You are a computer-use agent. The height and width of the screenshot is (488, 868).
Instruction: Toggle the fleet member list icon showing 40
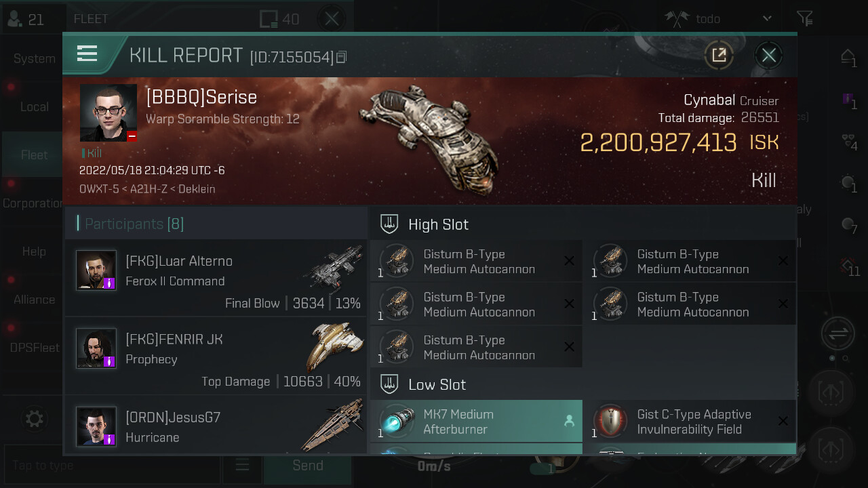pos(279,19)
